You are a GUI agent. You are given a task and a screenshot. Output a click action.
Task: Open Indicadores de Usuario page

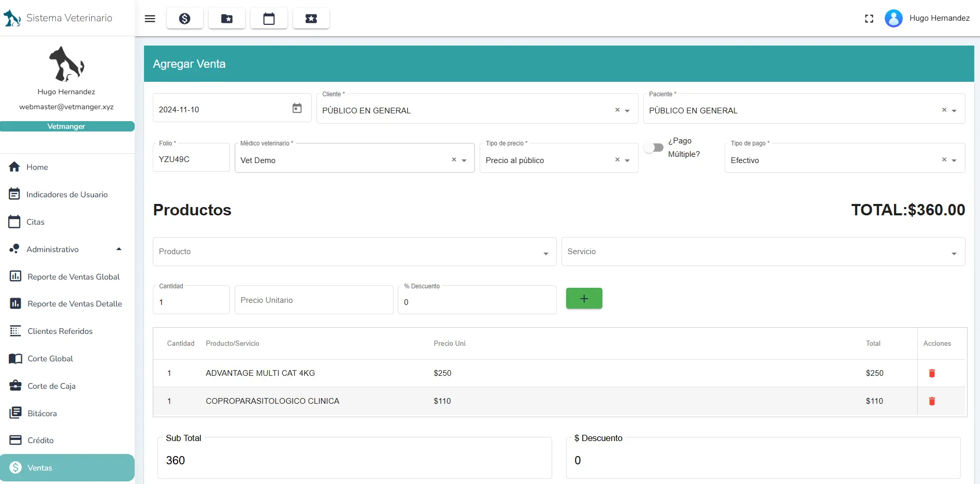(x=67, y=195)
